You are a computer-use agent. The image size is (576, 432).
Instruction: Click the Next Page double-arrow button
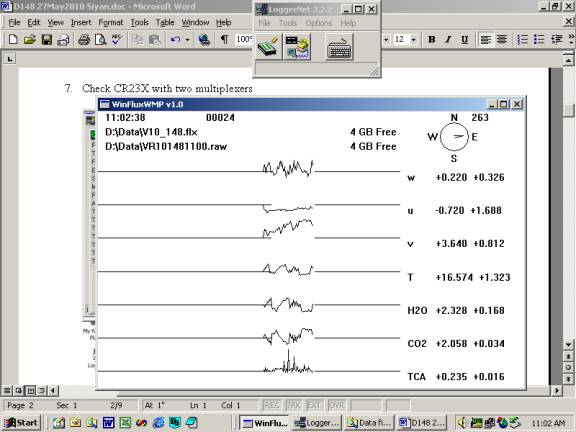(568, 379)
